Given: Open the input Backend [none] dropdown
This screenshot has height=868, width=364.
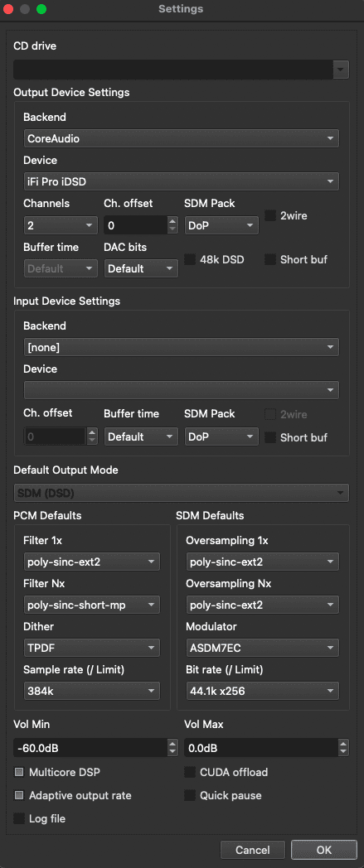Looking at the screenshot, I should click(181, 347).
